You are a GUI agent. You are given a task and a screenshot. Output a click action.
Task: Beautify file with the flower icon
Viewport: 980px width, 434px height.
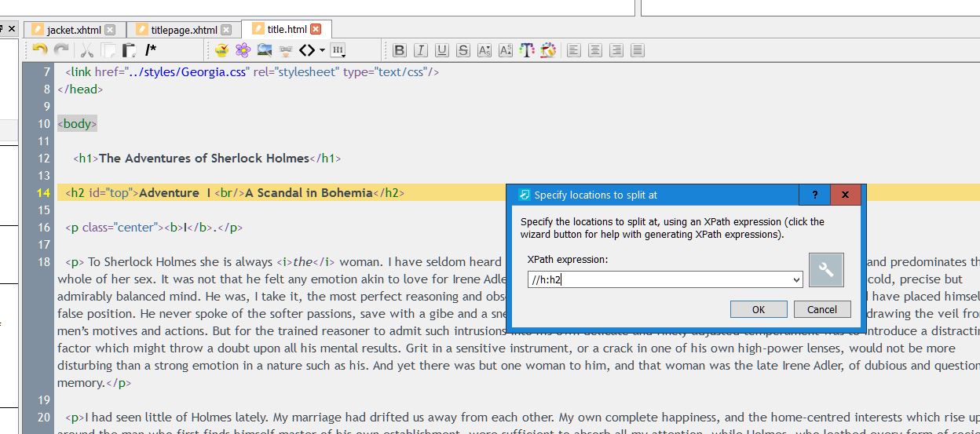click(243, 50)
